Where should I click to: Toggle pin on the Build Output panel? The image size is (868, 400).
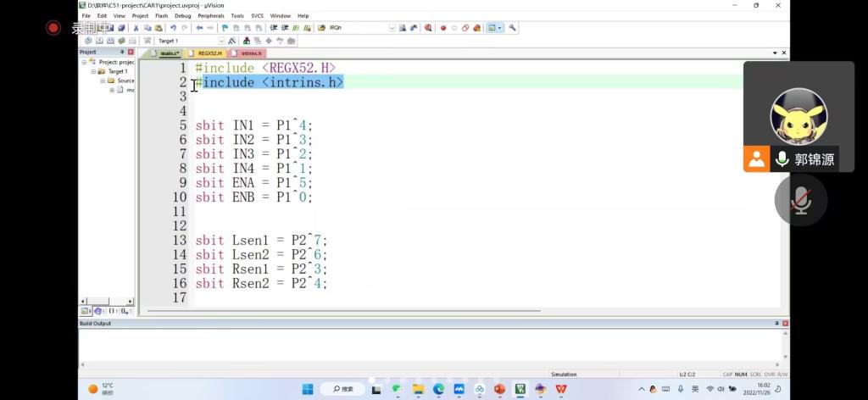tap(776, 323)
